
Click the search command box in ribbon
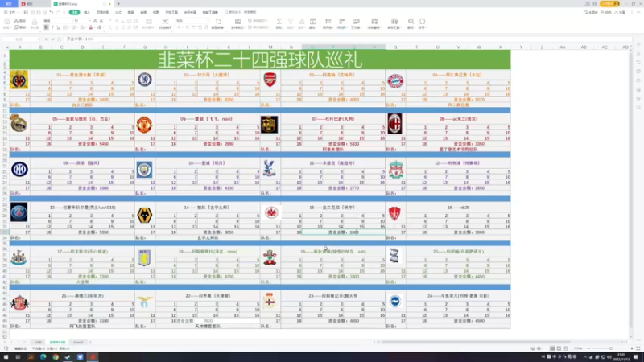pos(240,13)
